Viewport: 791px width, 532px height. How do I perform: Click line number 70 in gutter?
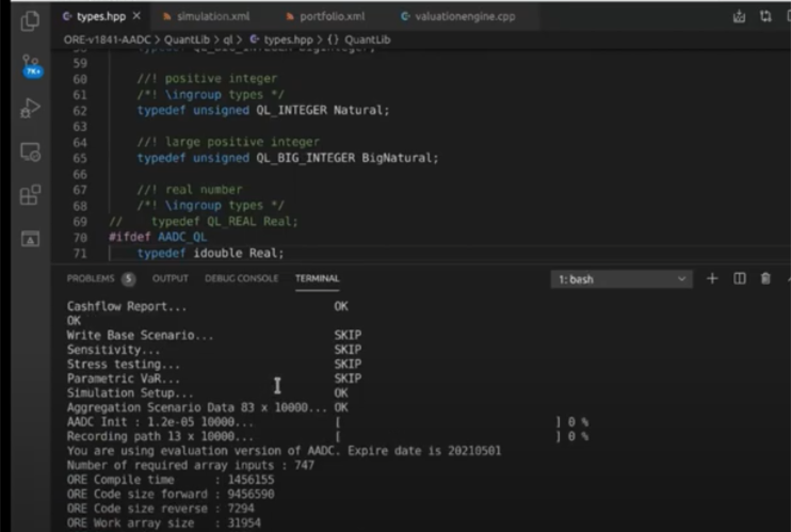coord(80,237)
